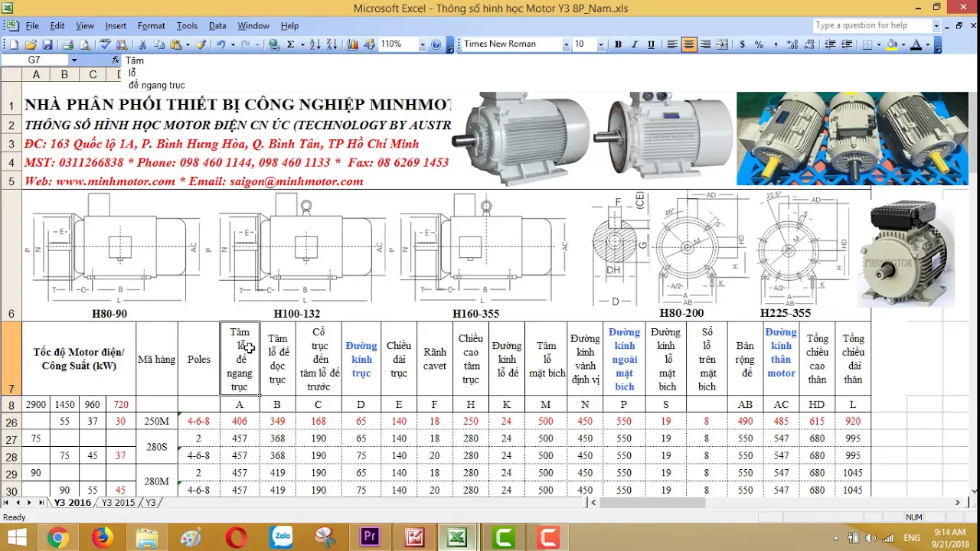Print the current sheet
980x551 pixels.
pyautogui.click(x=67, y=44)
